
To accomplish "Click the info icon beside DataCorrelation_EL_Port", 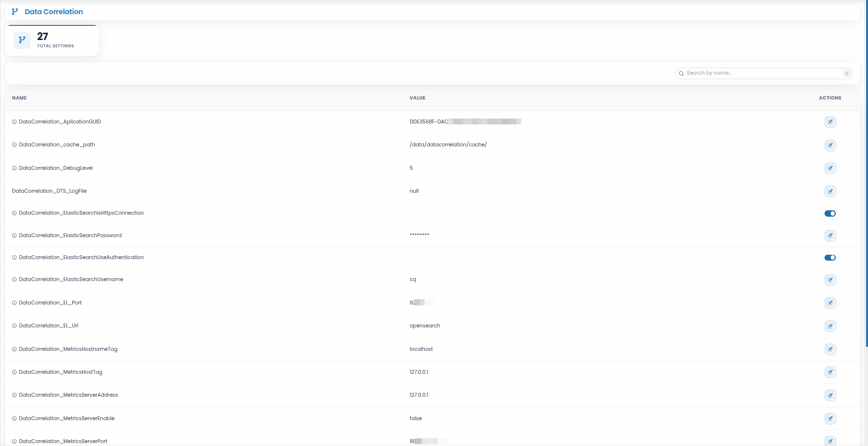I will (x=14, y=303).
